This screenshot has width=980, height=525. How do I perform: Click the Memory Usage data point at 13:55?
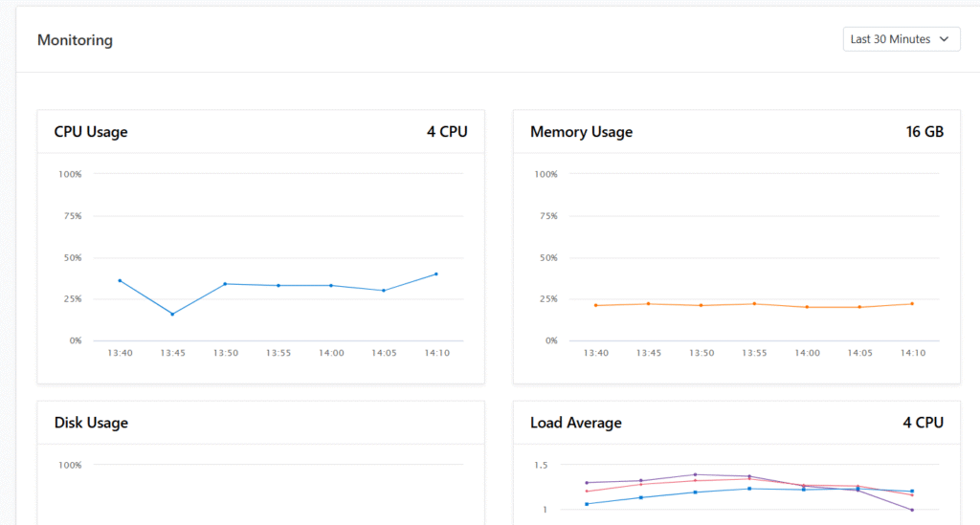tap(754, 304)
